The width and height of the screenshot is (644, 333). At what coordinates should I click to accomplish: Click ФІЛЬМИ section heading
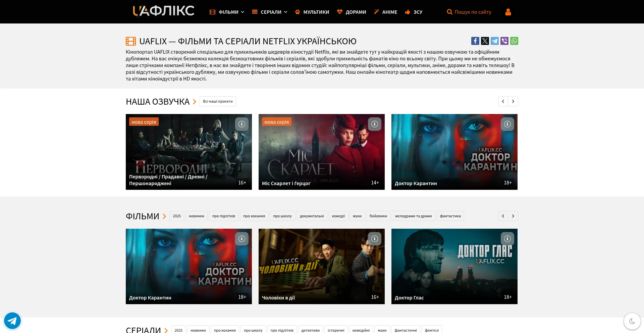click(x=143, y=216)
